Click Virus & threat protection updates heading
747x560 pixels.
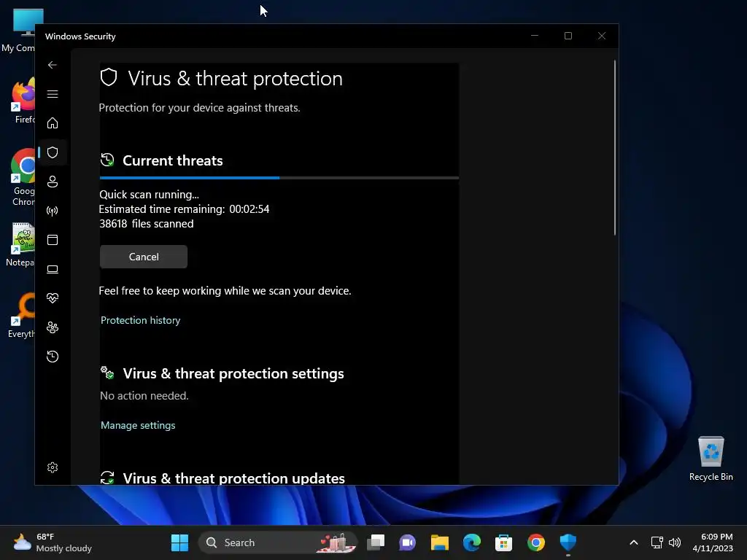(234, 478)
